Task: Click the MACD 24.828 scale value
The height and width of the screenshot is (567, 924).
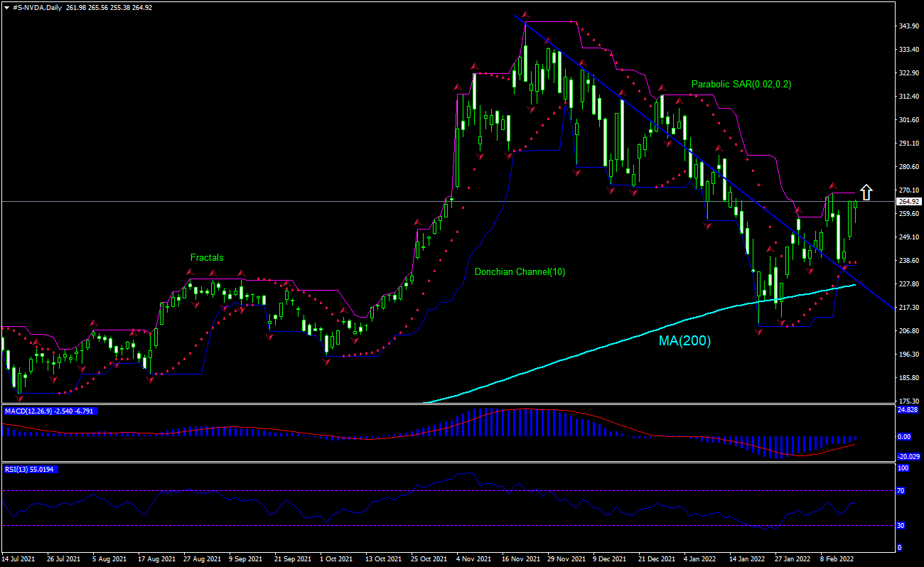Action: (x=908, y=410)
